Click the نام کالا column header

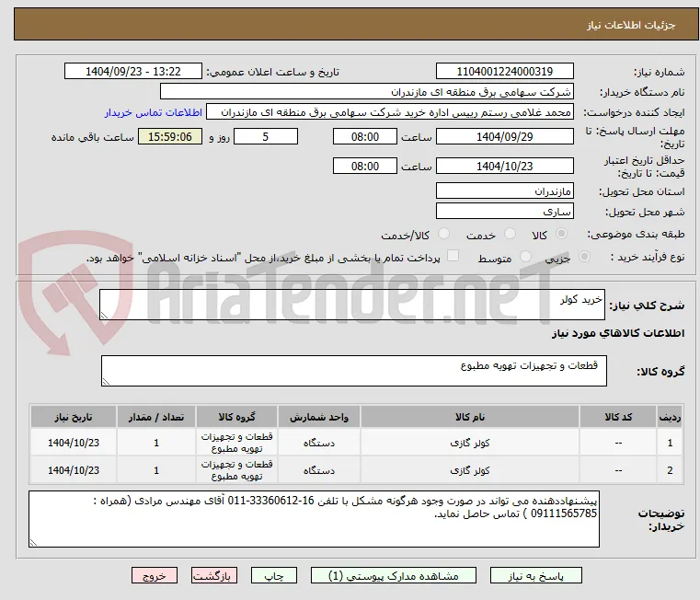click(x=470, y=416)
